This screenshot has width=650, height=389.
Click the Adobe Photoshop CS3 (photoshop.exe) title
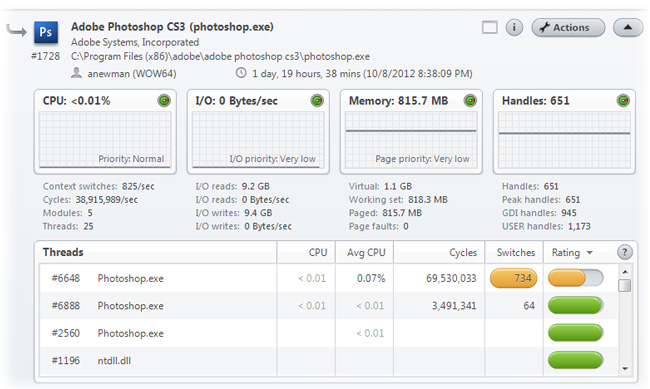point(172,27)
